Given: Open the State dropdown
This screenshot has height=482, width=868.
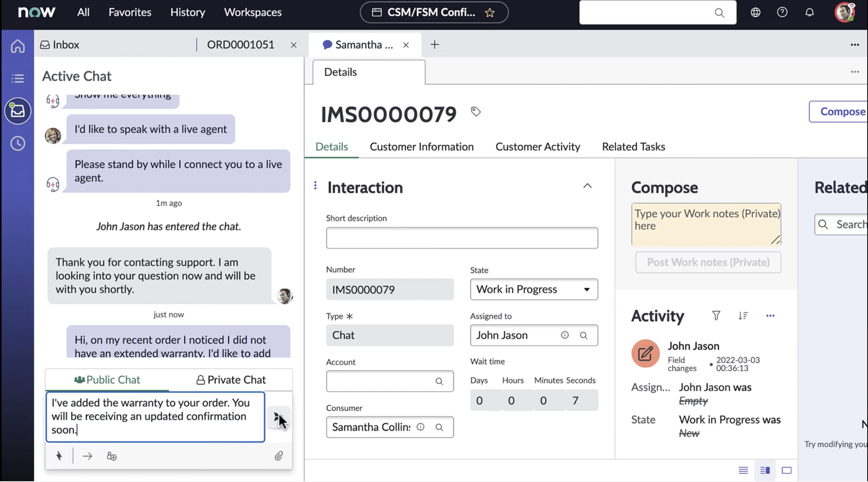Looking at the screenshot, I should click(x=533, y=289).
